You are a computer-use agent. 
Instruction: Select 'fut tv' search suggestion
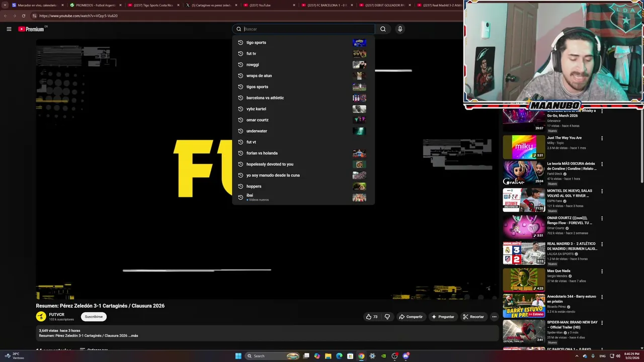click(303, 54)
